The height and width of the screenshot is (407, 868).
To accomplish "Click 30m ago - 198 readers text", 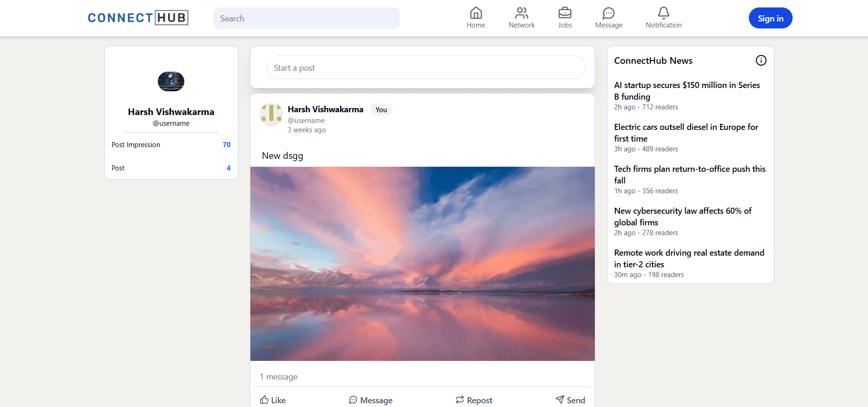I will (x=649, y=275).
